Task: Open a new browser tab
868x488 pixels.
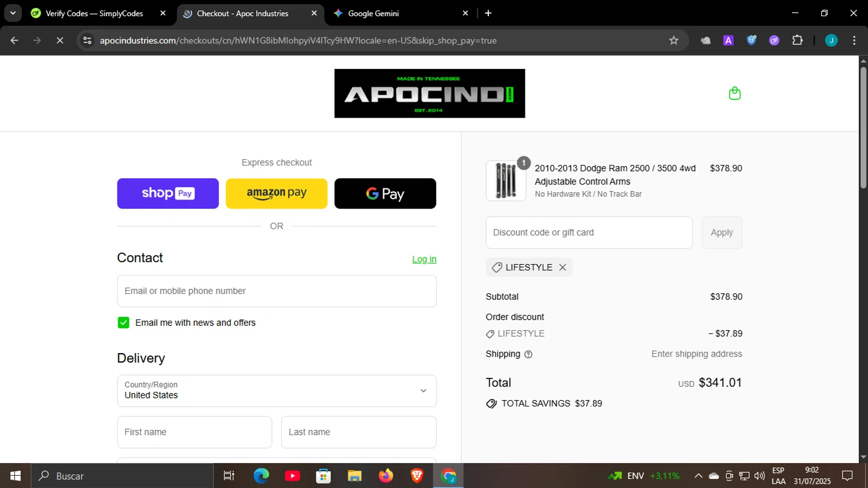Action: coord(488,13)
